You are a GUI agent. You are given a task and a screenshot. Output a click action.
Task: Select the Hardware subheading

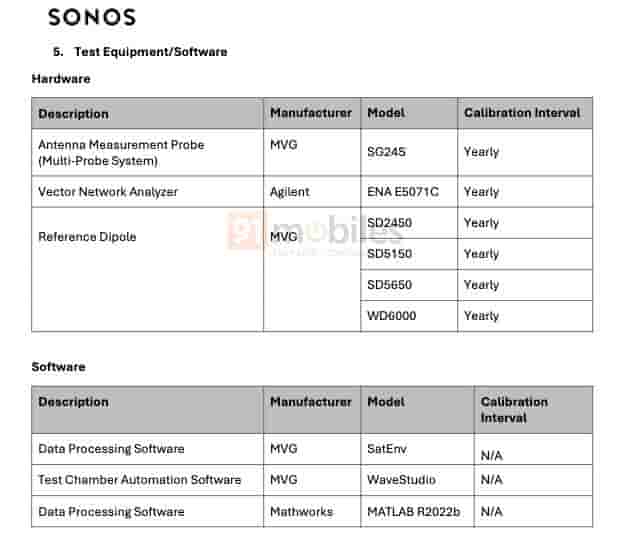61,78
